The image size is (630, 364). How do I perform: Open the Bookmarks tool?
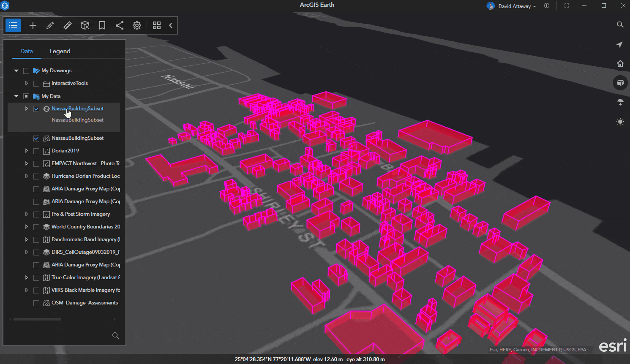102,25
